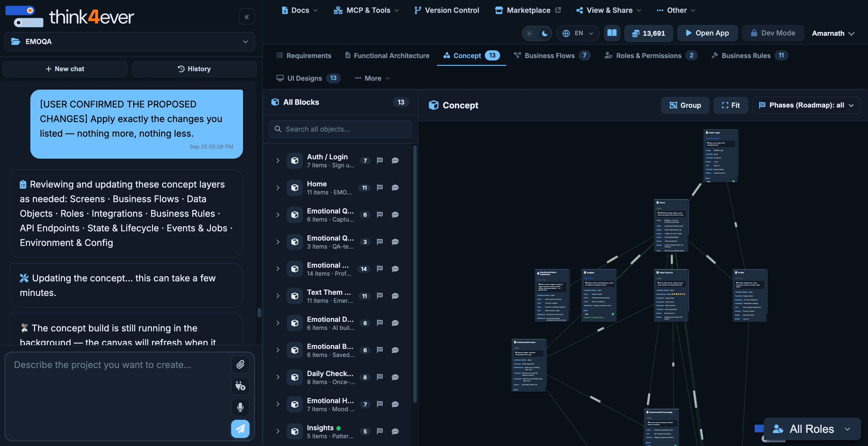
Task: Open the EMOQA project dropdown
Action: [130, 41]
